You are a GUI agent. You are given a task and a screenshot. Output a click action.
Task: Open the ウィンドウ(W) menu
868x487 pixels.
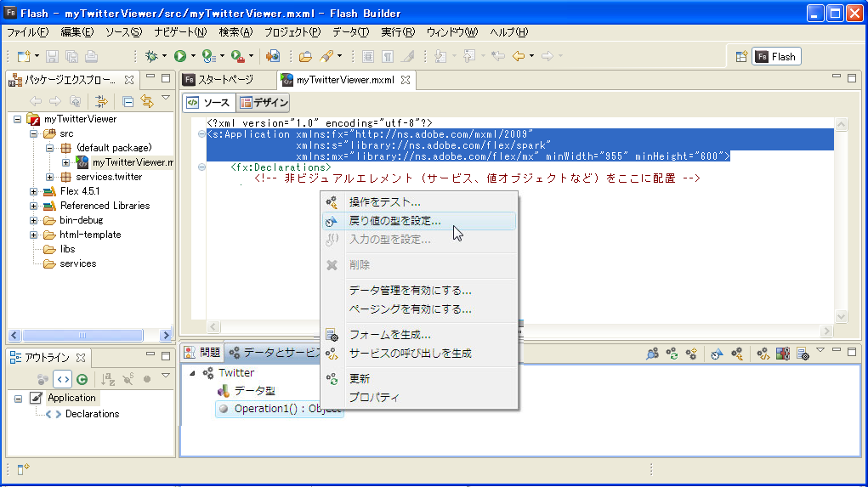(x=451, y=32)
